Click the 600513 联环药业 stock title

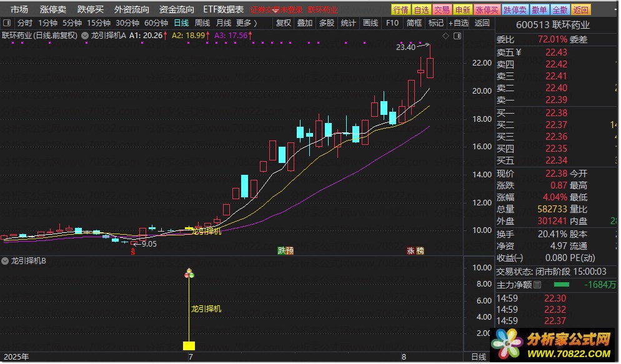coord(553,25)
